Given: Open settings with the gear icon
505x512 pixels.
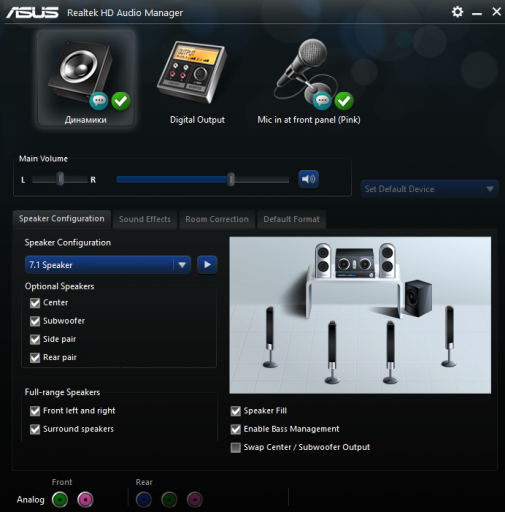Looking at the screenshot, I should coord(457,12).
